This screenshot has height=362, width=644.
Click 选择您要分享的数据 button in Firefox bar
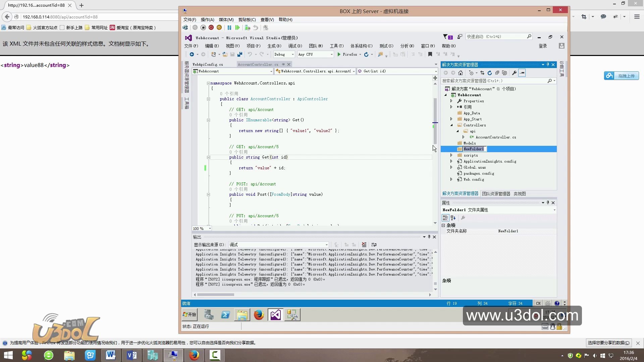[608, 343]
